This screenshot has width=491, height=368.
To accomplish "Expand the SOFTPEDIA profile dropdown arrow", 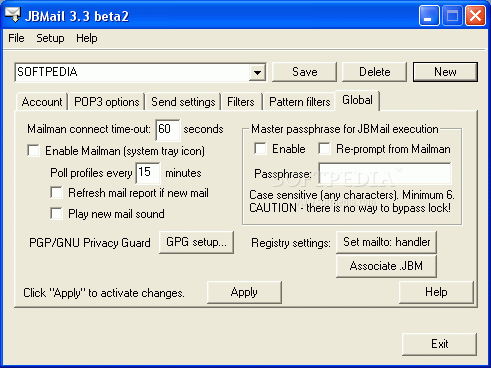I will pos(257,72).
